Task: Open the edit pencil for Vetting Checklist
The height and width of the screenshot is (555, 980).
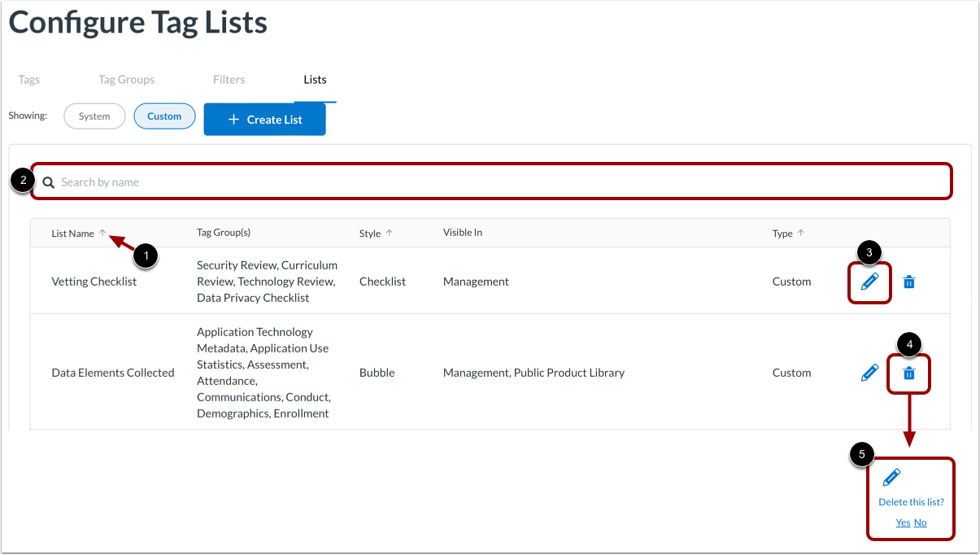Action: point(869,282)
